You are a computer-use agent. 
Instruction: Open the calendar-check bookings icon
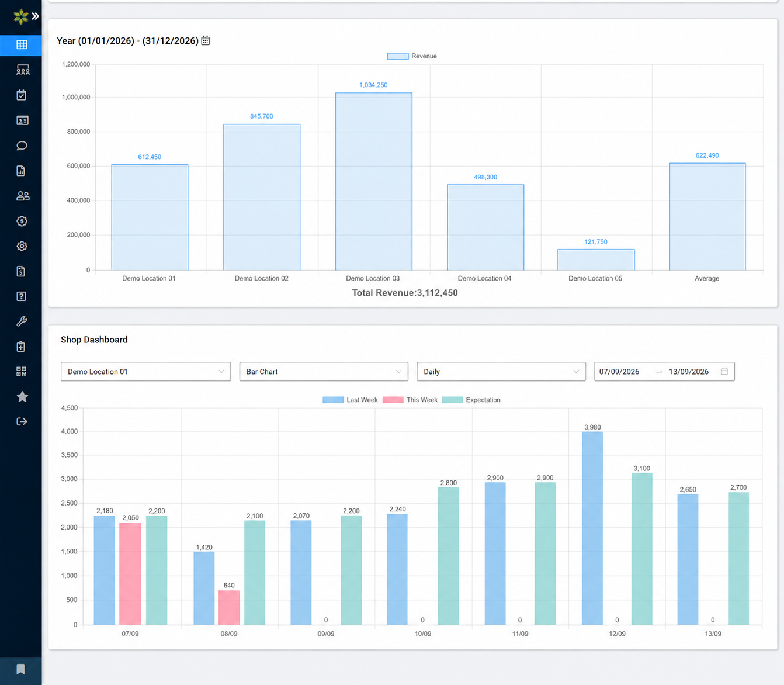22,95
